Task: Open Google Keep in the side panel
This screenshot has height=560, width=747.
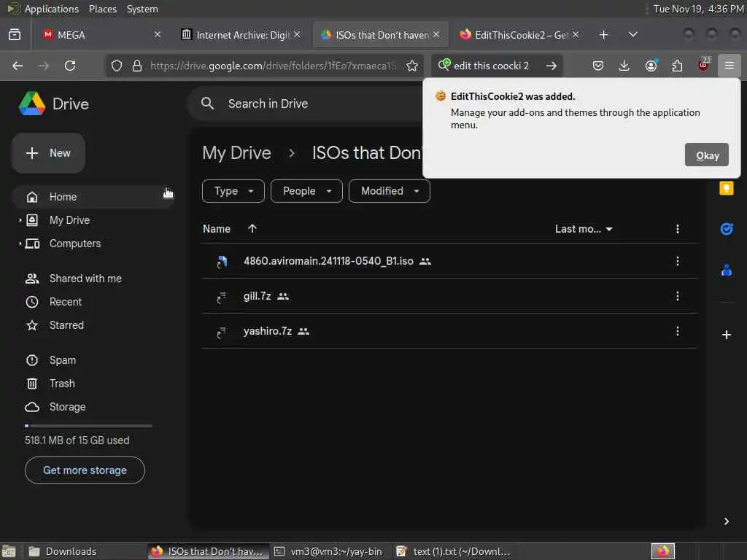Action: [726, 189]
